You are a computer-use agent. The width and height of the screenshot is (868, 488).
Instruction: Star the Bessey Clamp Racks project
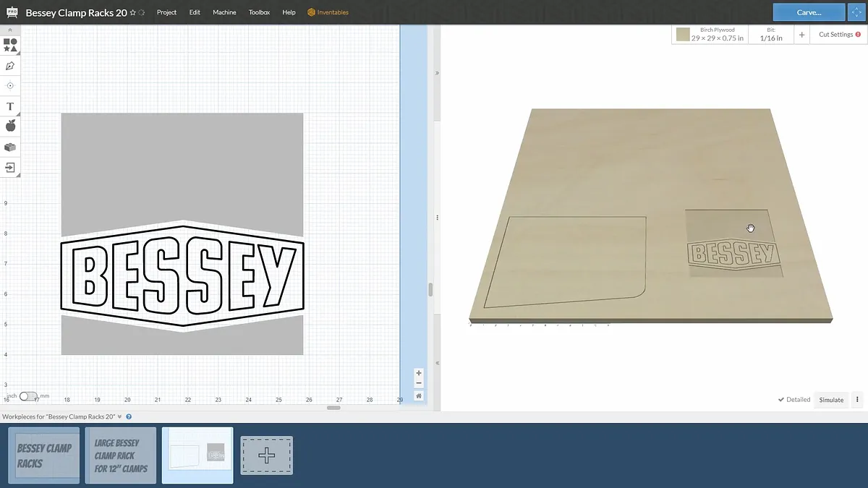click(x=133, y=13)
